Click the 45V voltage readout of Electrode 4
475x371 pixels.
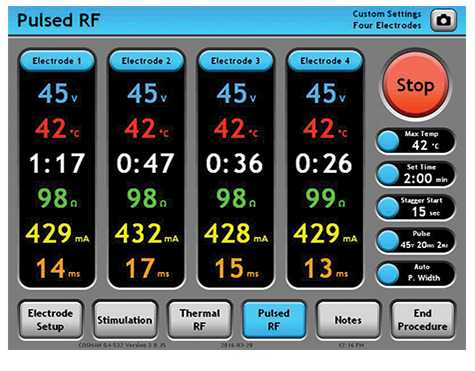pos(325,93)
